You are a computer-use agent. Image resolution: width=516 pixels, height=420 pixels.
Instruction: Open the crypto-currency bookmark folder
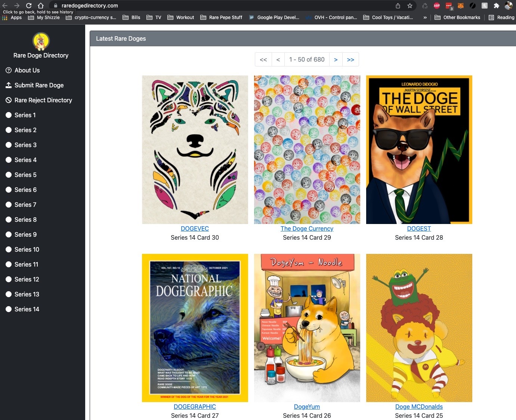[91, 18]
